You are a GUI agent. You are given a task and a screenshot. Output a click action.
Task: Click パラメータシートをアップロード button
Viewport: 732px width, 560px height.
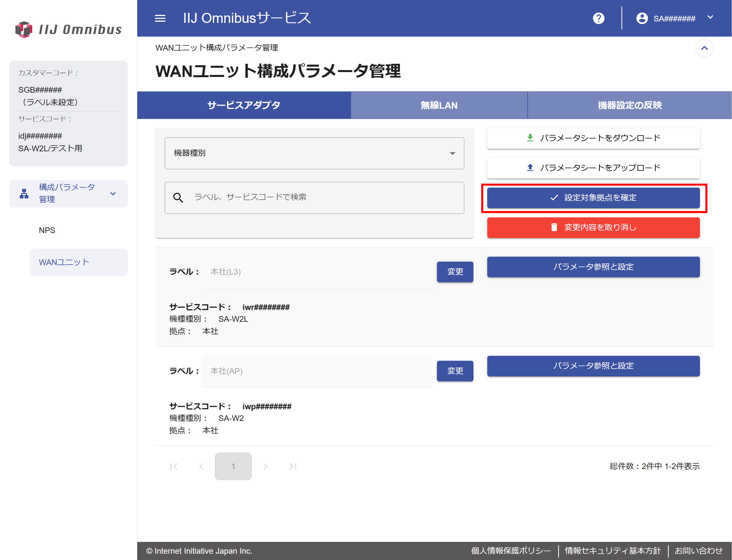pyautogui.click(x=593, y=168)
